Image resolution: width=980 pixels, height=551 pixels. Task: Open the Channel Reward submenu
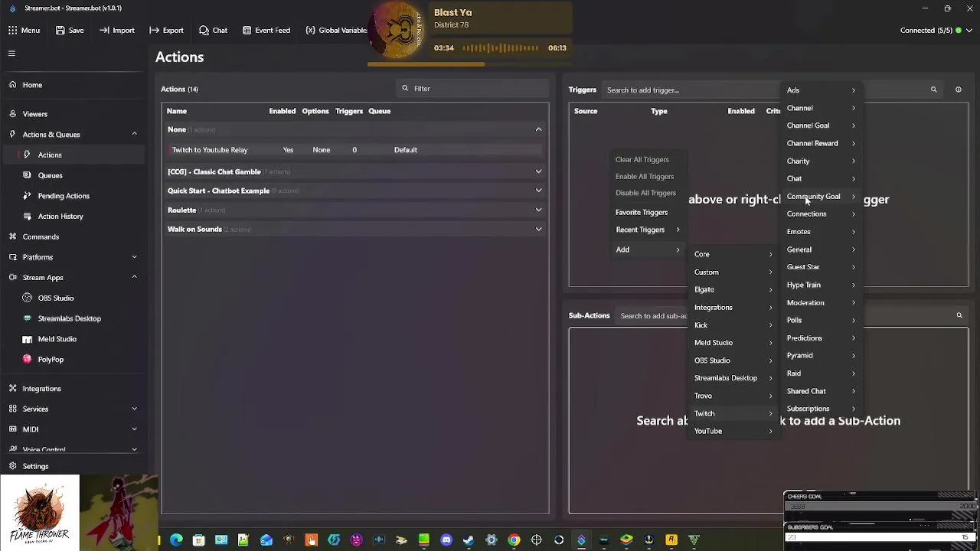(x=822, y=143)
